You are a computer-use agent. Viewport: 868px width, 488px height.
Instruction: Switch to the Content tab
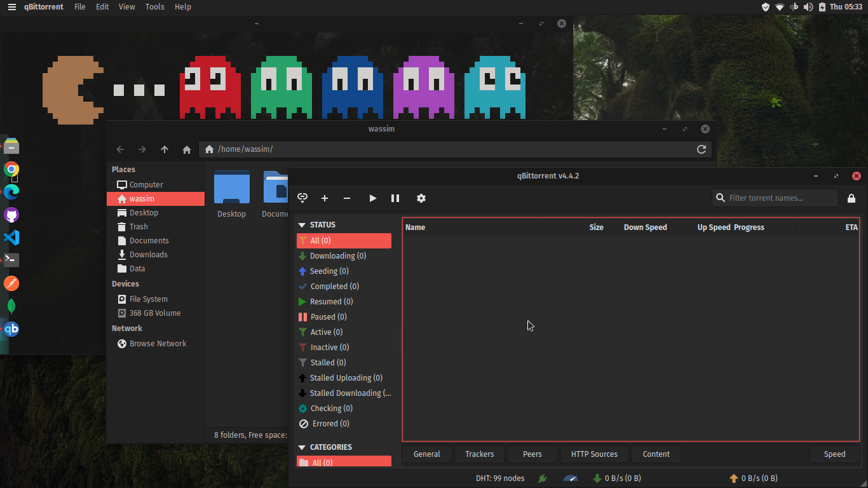(656, 454)
